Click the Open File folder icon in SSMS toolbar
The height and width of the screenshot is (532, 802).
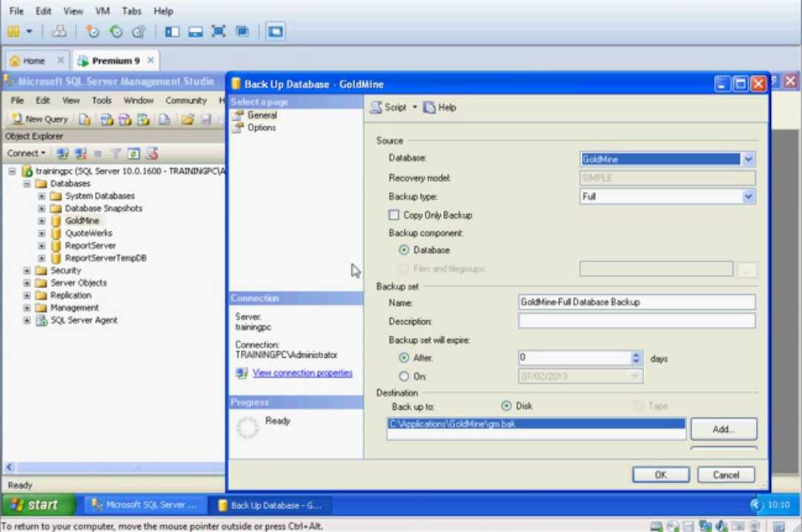click(188, 119)
